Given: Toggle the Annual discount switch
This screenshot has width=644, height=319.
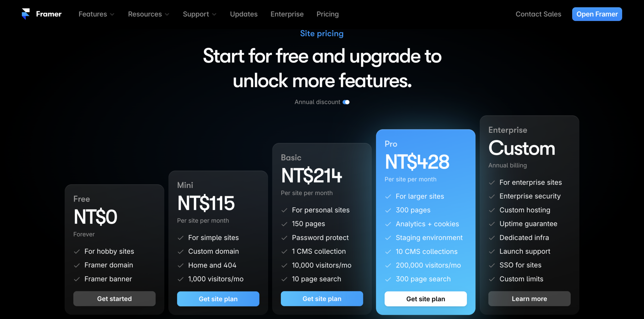Looking at the screenshot, I should (x=346, y=102).
